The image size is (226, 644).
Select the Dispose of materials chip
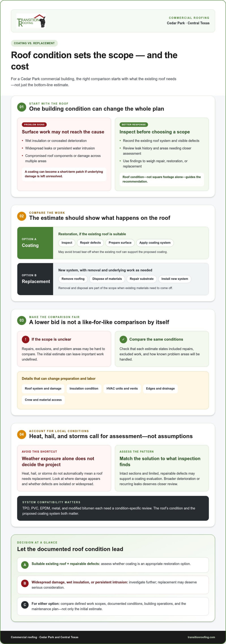coord(107,279)
